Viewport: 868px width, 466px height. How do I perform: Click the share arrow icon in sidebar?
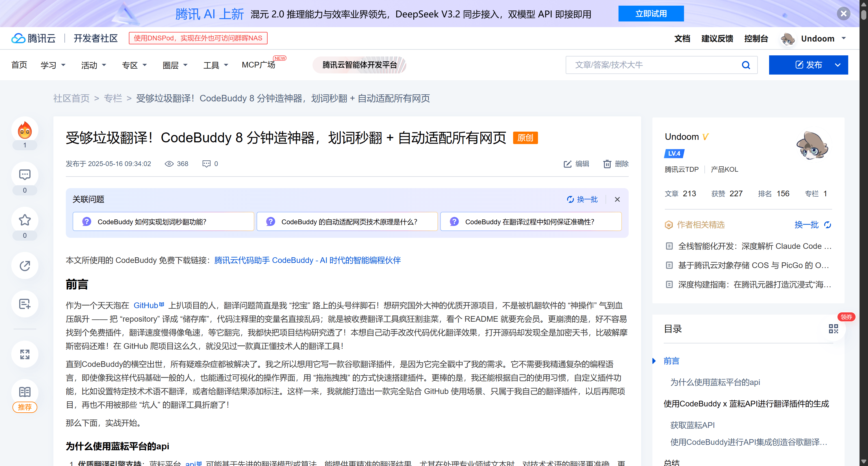(25, 266)
